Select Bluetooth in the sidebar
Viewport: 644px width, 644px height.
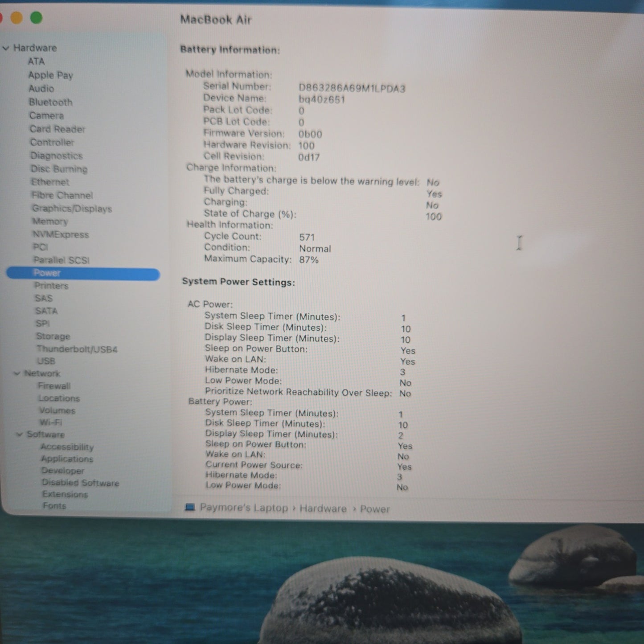pyautogui.click(x=50, y=102)
